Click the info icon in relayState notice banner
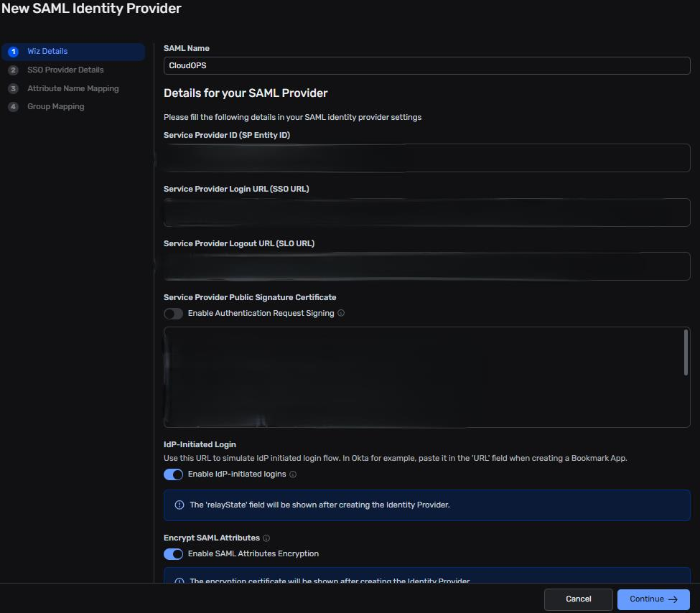 click(x=179, y=505)
